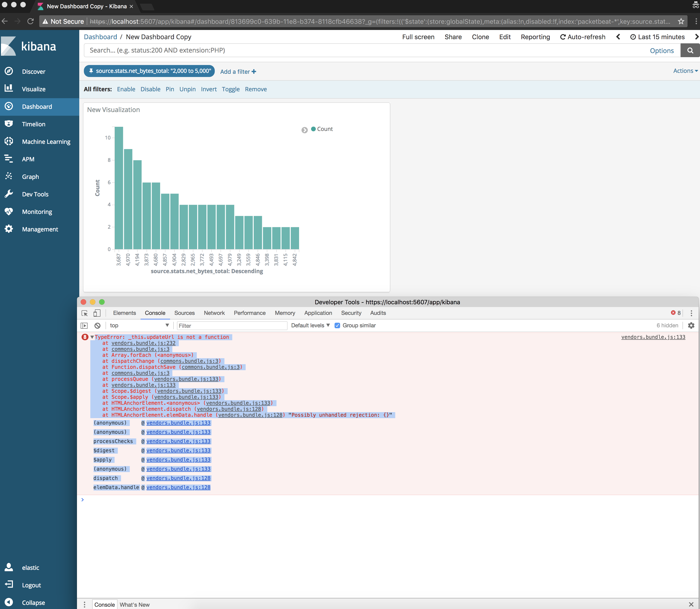Open the Default levels dropdown
Viewport: 700px width, 609px height.
tap(310, 325)
